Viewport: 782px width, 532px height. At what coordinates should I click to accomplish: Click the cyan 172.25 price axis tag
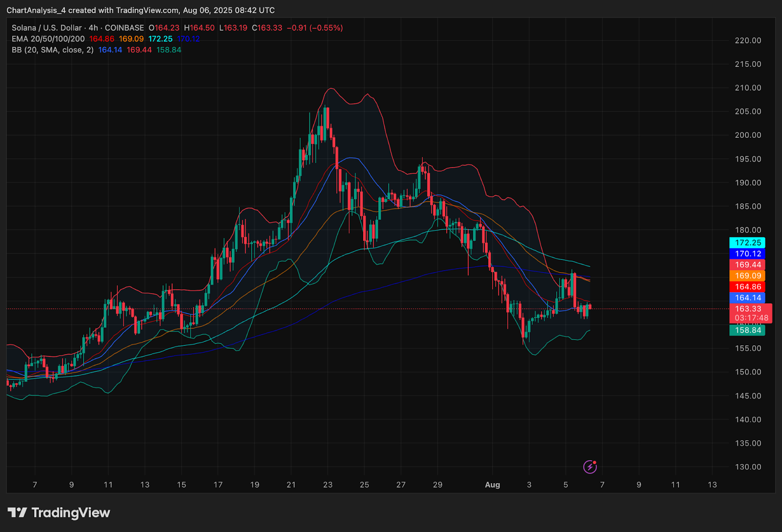pos(747,243)
